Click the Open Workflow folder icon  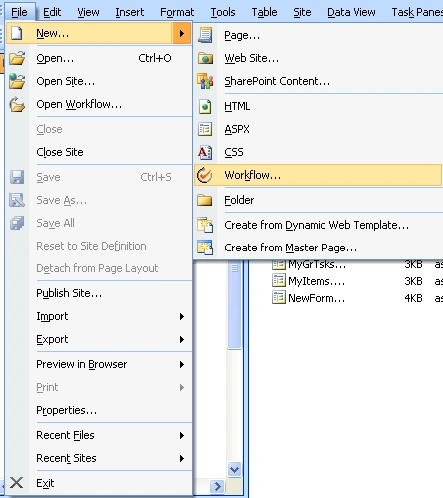click(17, 104)
